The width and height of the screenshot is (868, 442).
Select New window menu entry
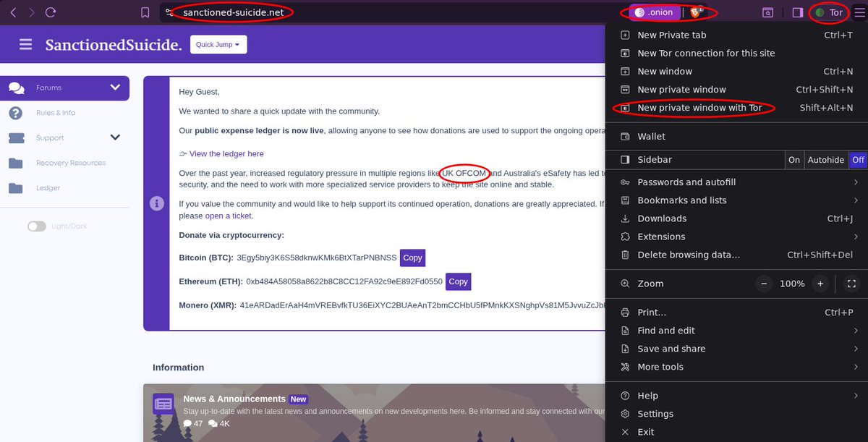[x=736, y=71]
